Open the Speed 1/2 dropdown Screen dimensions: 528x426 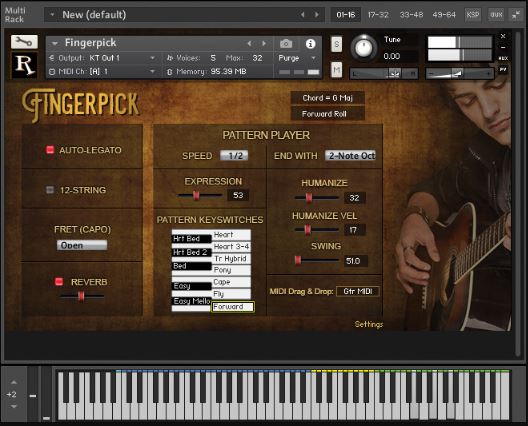click(234, 156)
